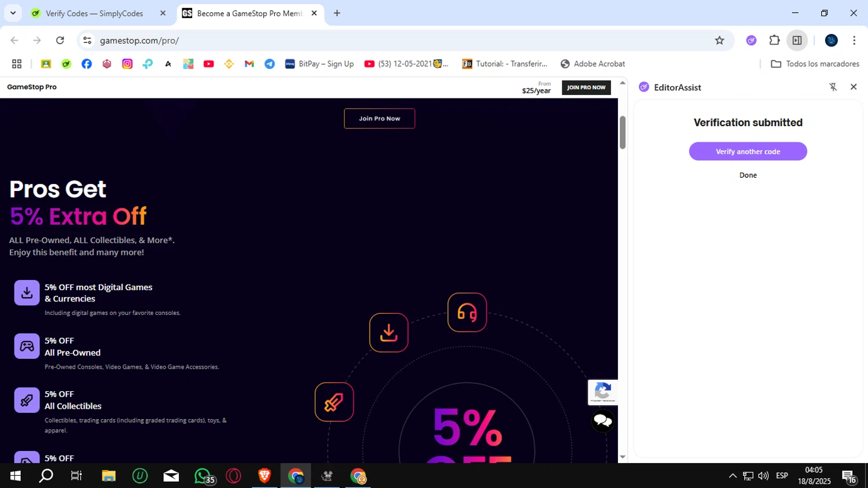This screenshot has height=488, width=868.
Task: Open the browser Extensions puzzle menu
Action: (x=774, y=41)
